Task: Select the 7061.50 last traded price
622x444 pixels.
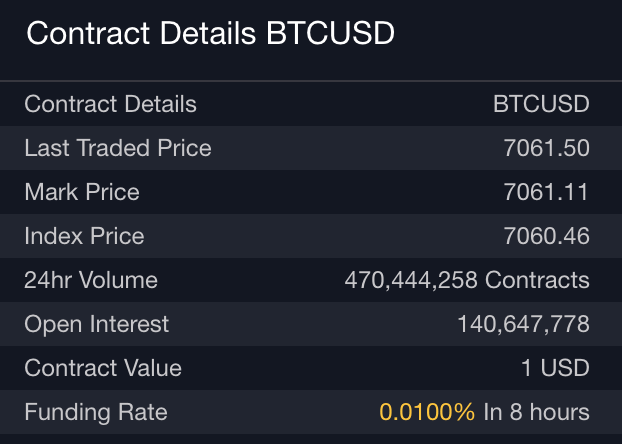Action: click(x=547, y=148)
